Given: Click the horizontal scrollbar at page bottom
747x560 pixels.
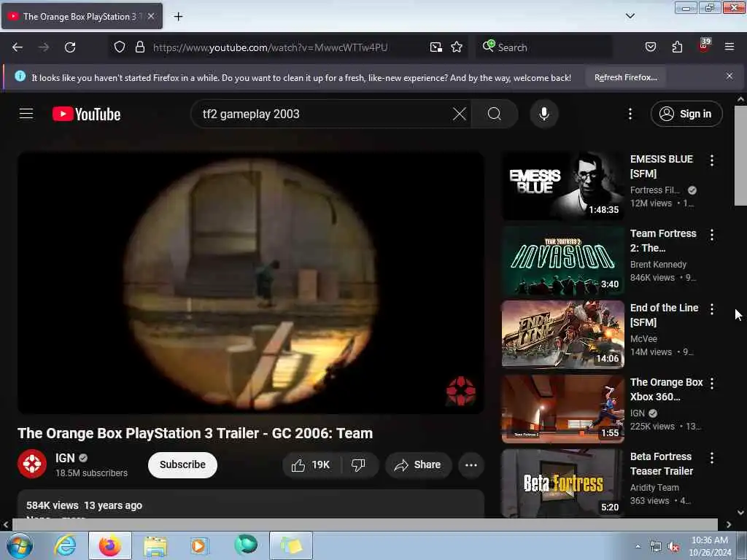Looking at the screenshot, I should [365, 524].
